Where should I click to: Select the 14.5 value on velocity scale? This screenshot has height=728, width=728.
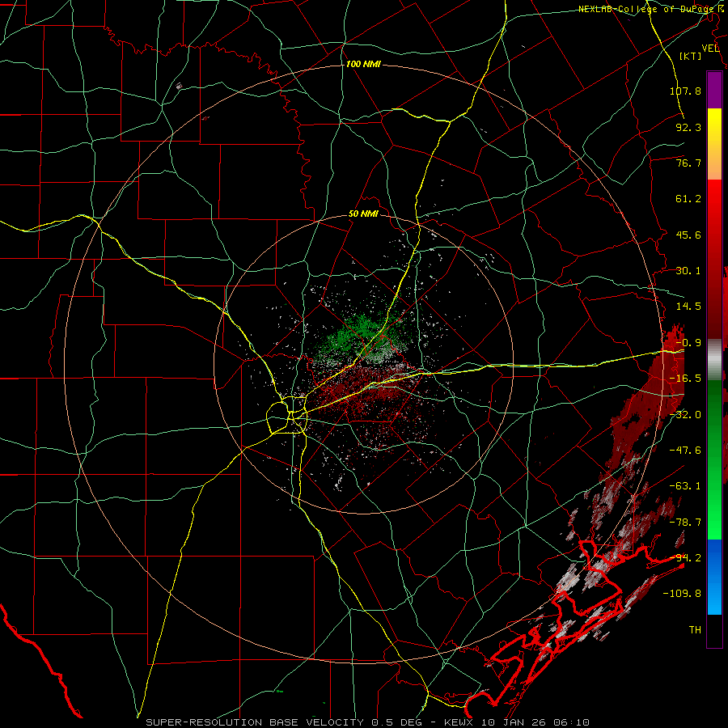click(688, 307)
